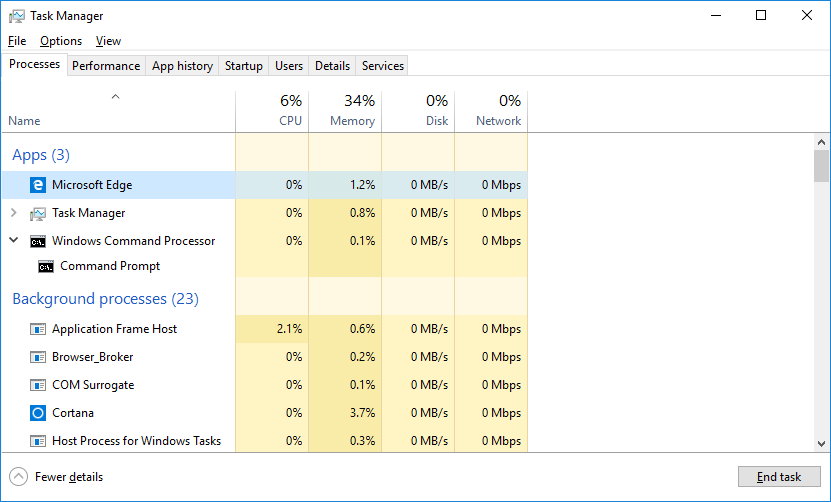831x502 pixels.
Task: Click the Windows Command Processor icon
Action: coord(38,241)
